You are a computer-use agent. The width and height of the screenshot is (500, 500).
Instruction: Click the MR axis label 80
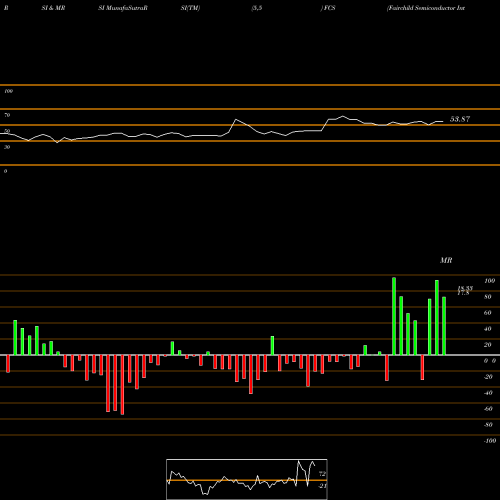click(487, 297)
